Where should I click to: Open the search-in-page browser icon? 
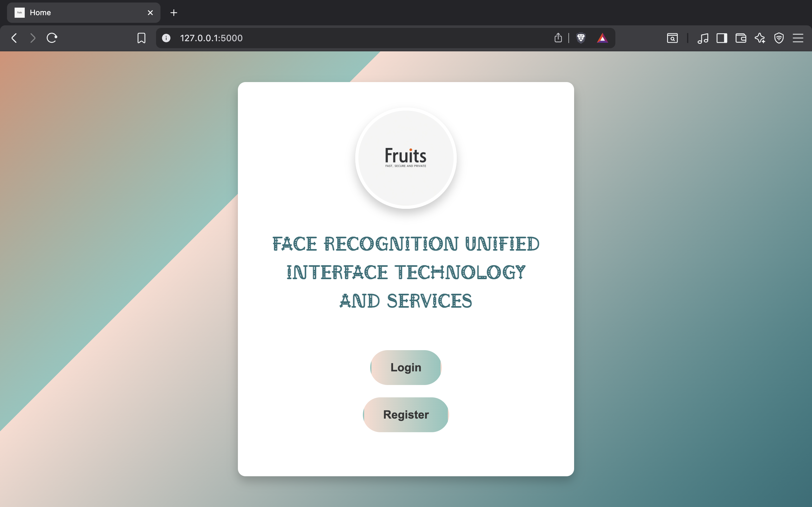(672, 38)
